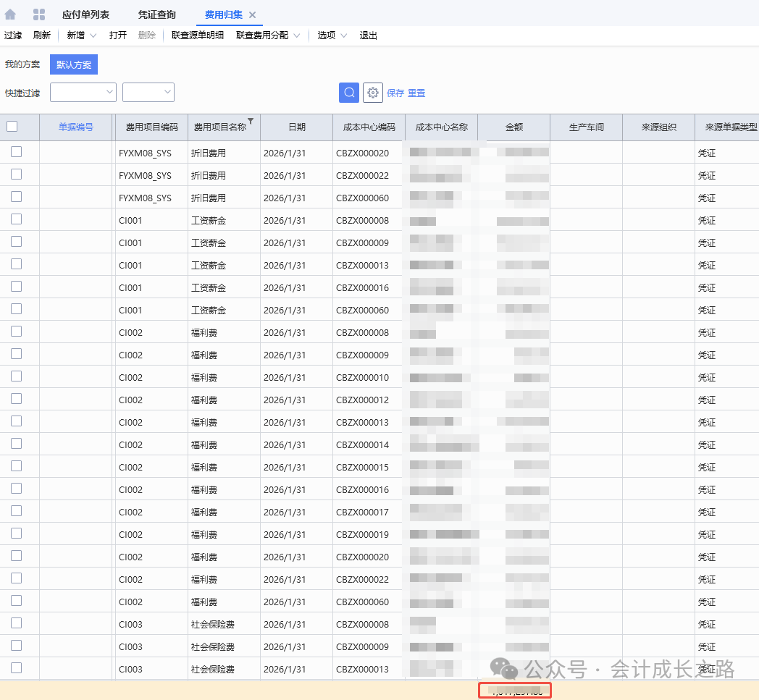Click the 默认方案 button
This screenshot has width=759, height=700.
74,64
